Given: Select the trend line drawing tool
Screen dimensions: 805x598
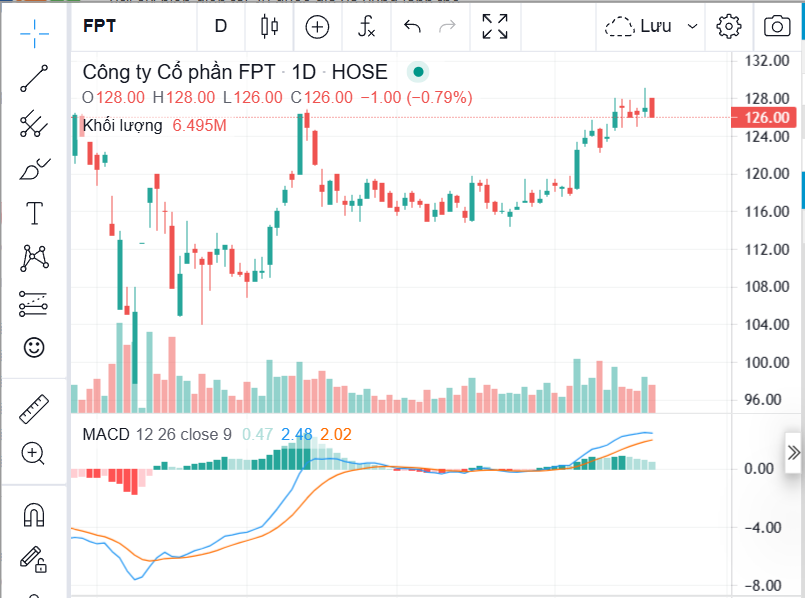Looking at the screenshot, I should (34, 79).
